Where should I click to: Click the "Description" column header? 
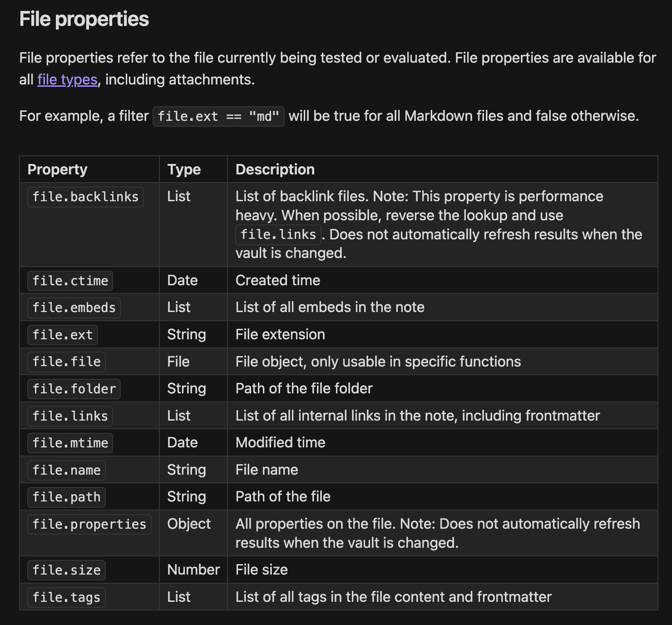click(x=275, y=169)
